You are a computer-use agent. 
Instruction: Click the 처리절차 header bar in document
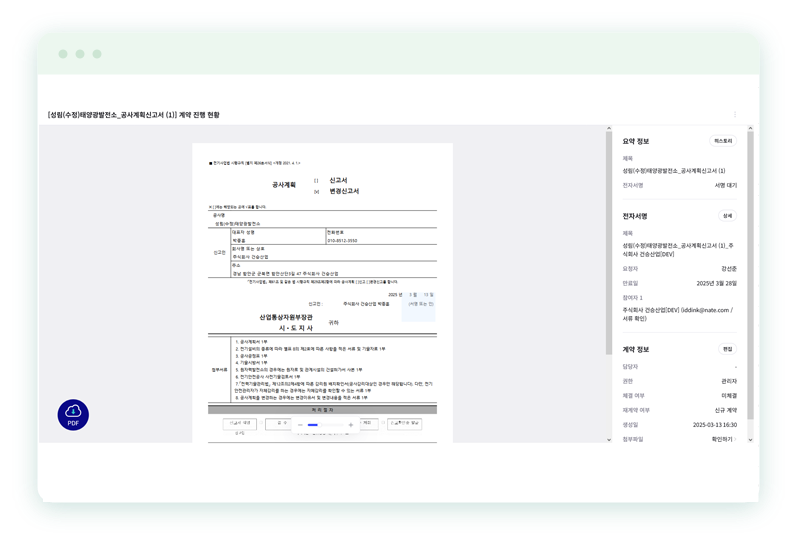(321, 409)
